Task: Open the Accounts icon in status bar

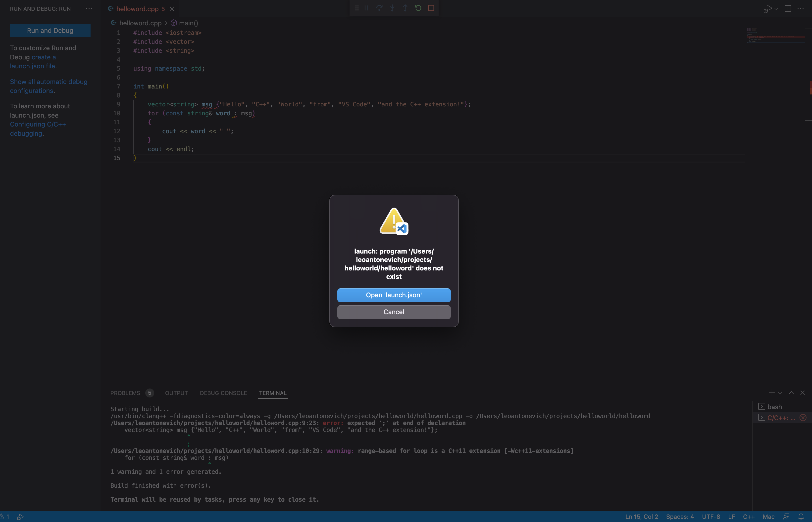Action: [x=786, y=517]
